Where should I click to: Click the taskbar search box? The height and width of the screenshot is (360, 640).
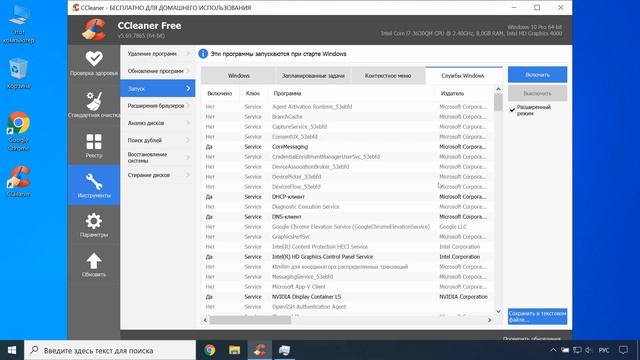pyautogui.click(x=110, y=350)
